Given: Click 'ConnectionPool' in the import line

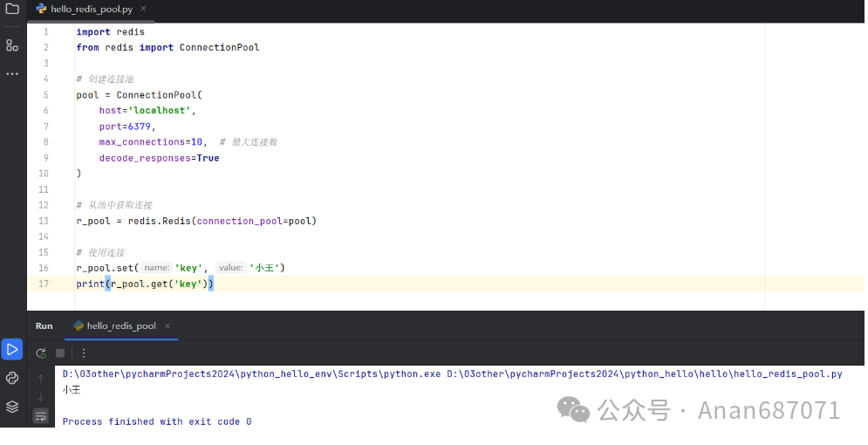Looking at the screenshot, I should coord(219,48).
